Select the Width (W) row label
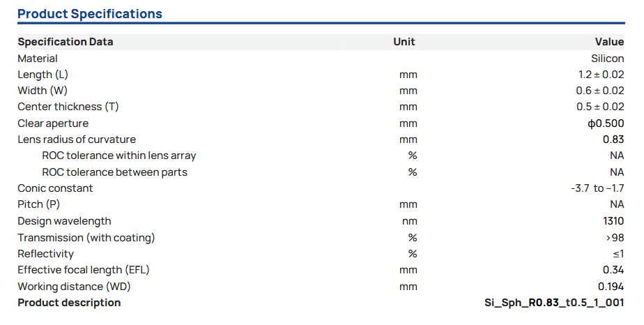The width and height of the screenshot is (644, 325). (x=43, y=91)
